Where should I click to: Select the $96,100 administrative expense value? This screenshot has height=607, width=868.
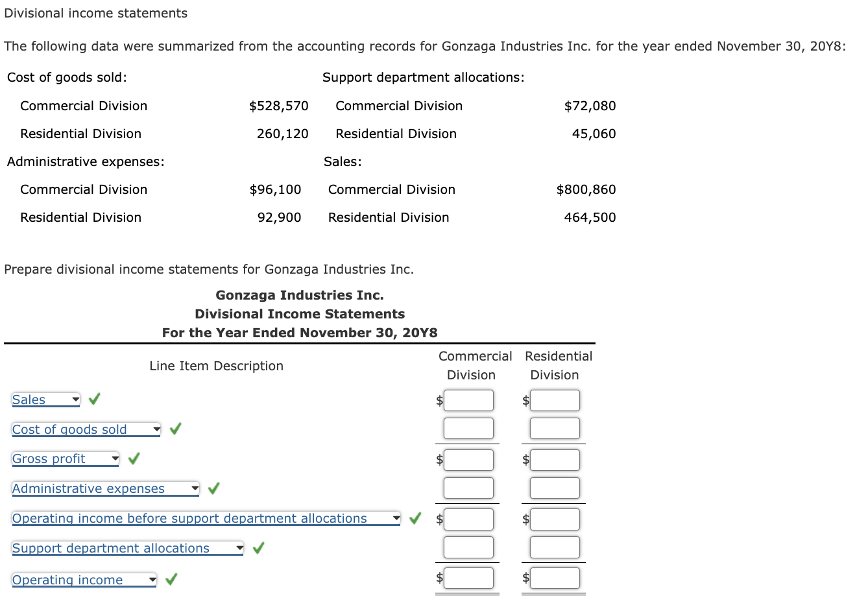(x=276, y=189)
